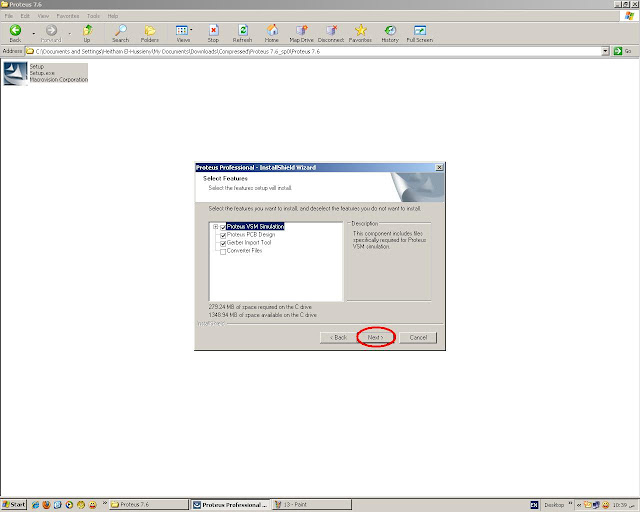This screenshot has height=512, width=640.
Task: Open the Help menu
Action: pyautogui.click(x=113, y=16)
